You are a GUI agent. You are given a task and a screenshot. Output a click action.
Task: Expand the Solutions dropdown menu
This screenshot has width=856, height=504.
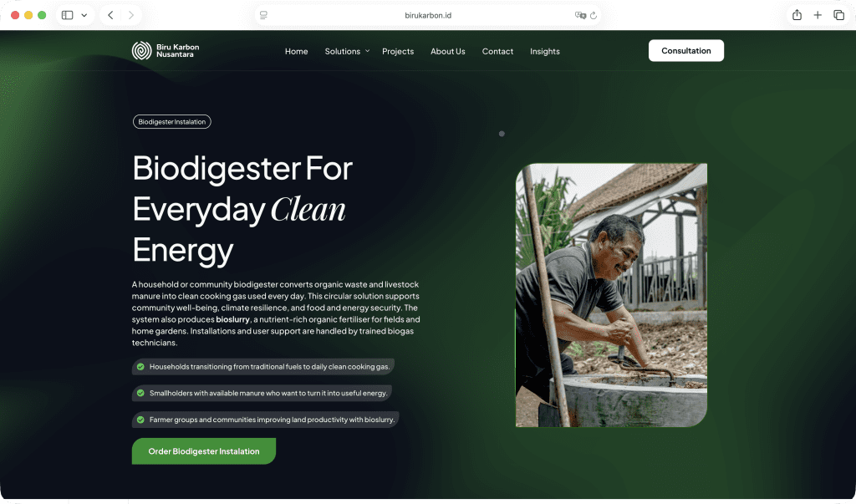tap(347, 51)
